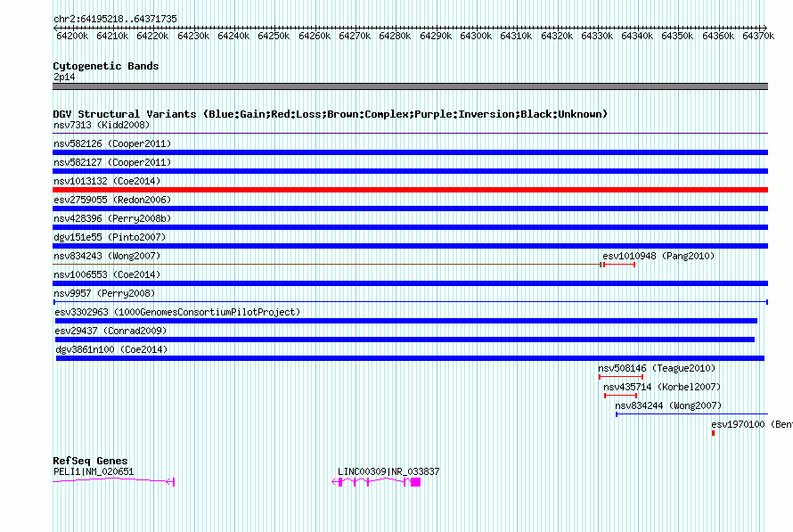Select the PELI1|NM_020651 gene label

(x=94, y=471)
